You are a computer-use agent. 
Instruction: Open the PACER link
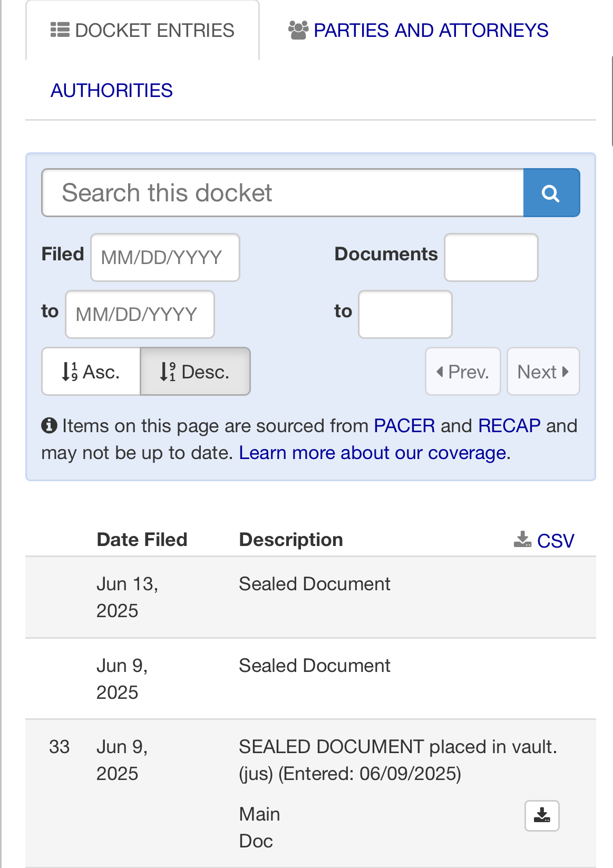tap(404, 425)
